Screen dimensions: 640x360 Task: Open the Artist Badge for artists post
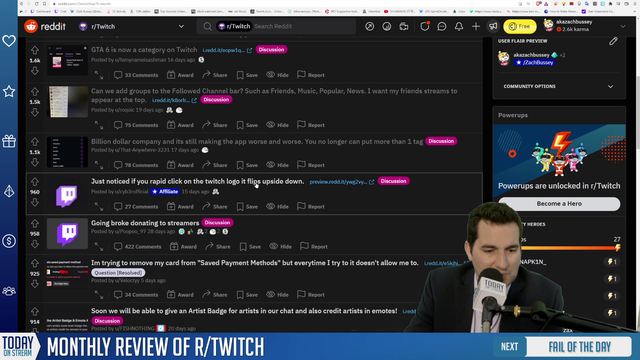244,311
